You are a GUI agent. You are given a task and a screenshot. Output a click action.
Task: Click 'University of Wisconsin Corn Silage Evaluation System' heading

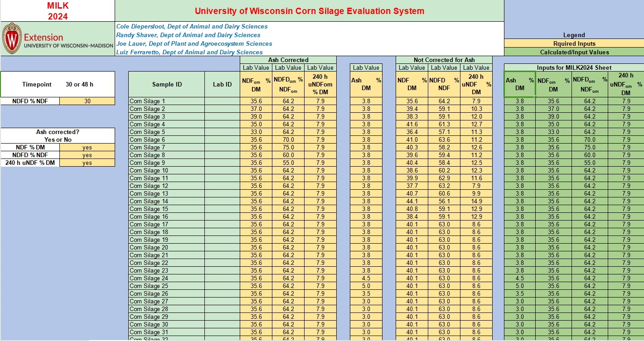[310, 11]
